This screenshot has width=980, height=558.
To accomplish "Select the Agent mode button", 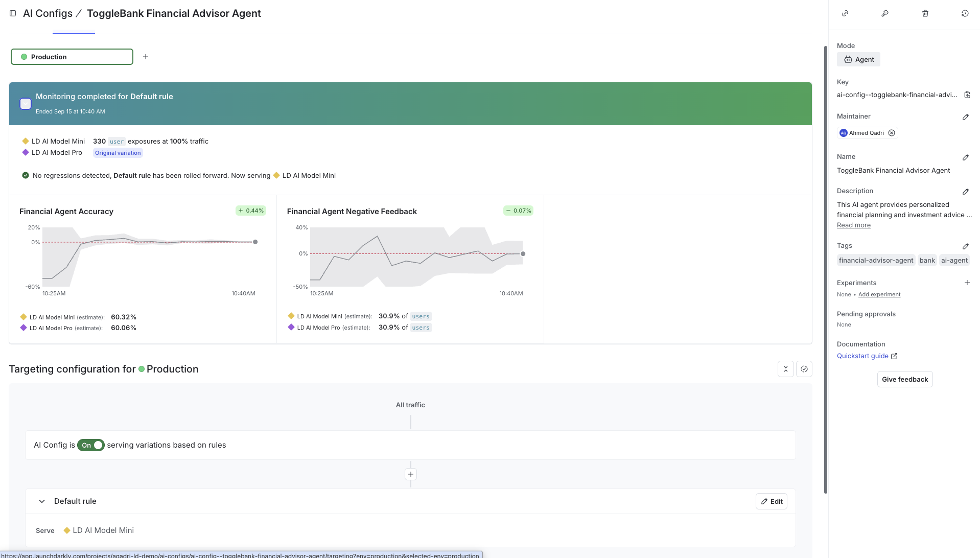I will [x=858, y=59].
